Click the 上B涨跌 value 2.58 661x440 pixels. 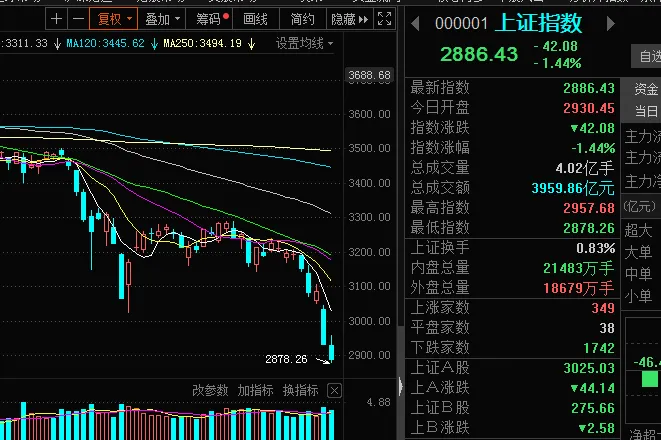(596, 429)
